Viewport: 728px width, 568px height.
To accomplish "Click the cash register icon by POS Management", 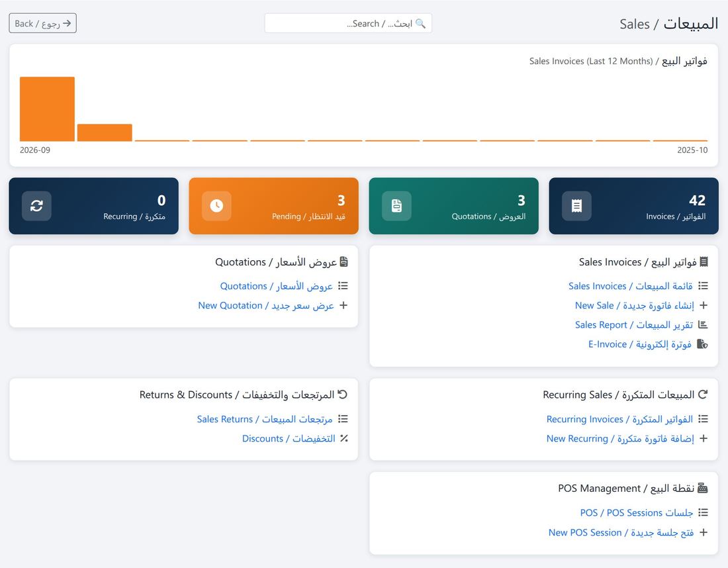I will pos(702,488).
